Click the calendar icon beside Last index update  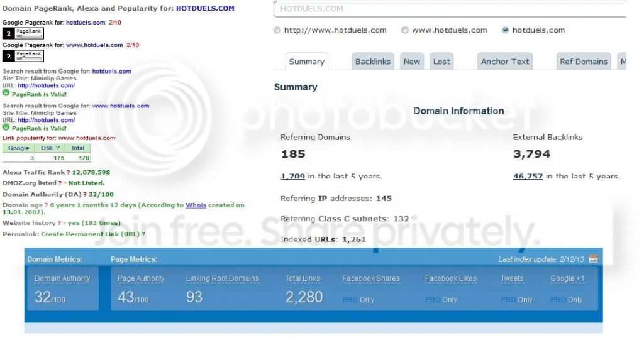(593, 259)
